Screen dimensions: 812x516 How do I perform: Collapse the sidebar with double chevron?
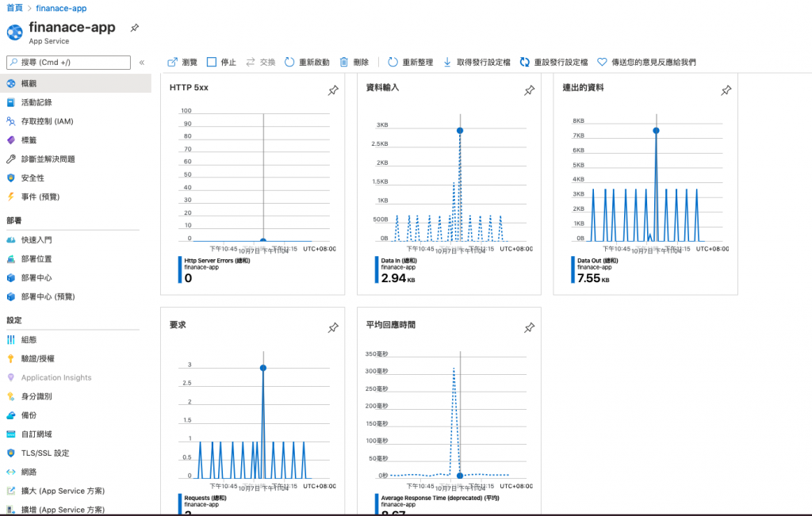coord(142,63)
